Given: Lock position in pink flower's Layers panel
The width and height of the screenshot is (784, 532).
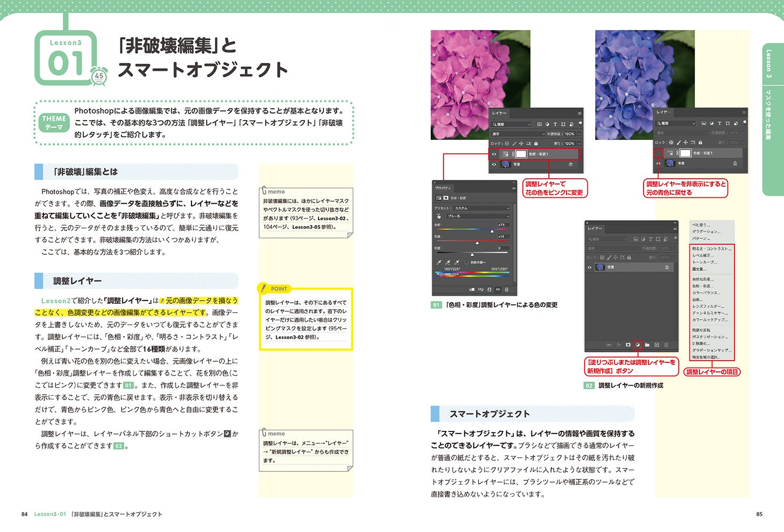Looking at the screenshot, I should click(521, 144).
